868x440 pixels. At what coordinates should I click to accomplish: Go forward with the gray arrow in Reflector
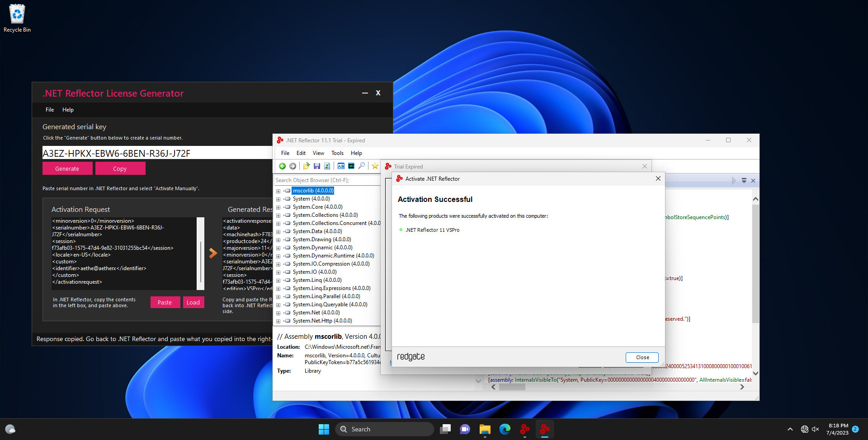(293, 166)
